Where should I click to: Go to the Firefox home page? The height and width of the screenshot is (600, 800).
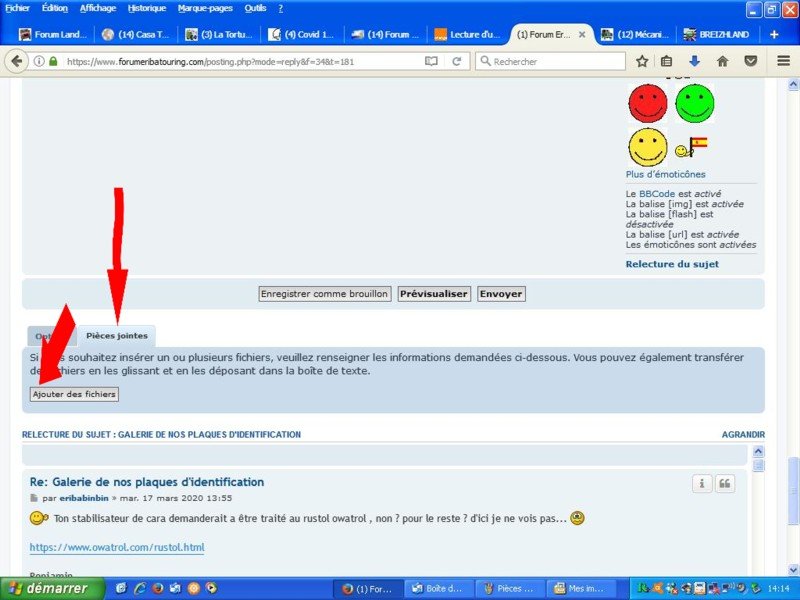click(722, 61)
